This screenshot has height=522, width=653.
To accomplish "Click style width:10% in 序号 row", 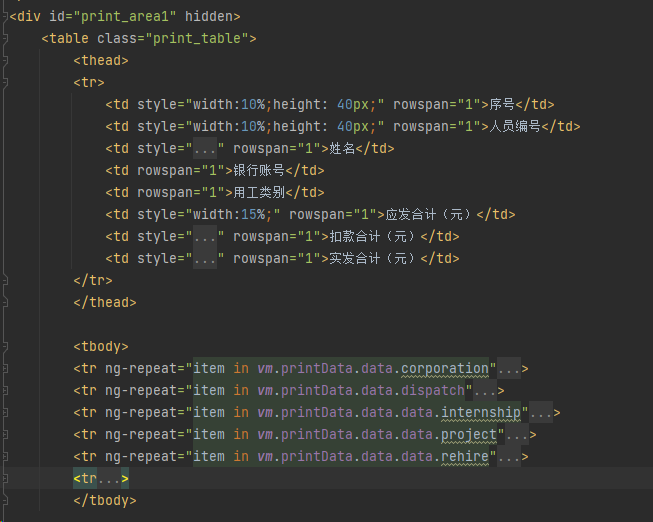I will click(229, 104).
